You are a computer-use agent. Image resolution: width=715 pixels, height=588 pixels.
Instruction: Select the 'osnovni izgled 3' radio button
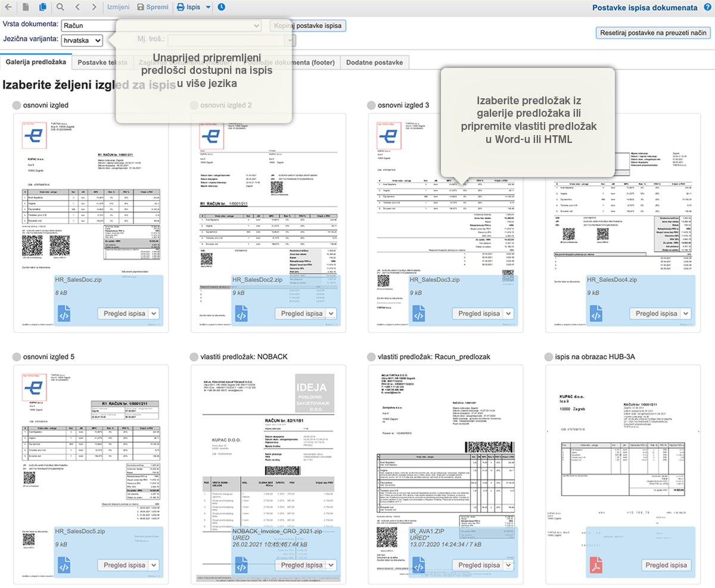tap(371, 105)
